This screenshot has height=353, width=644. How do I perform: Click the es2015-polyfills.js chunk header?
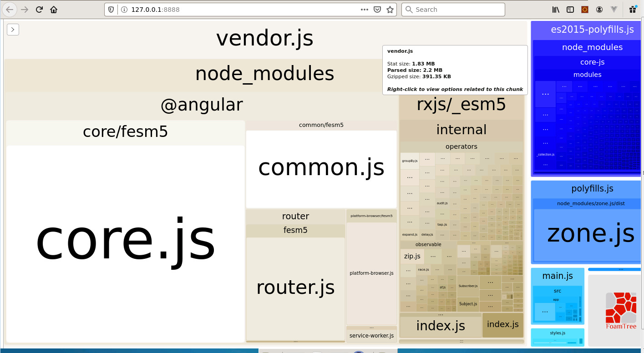592,30
